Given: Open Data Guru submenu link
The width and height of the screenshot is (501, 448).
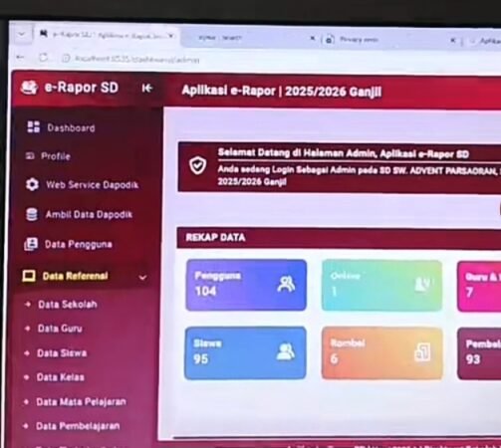Looking at the screenshot, I should pyautogui.click(x=60, y=329).
